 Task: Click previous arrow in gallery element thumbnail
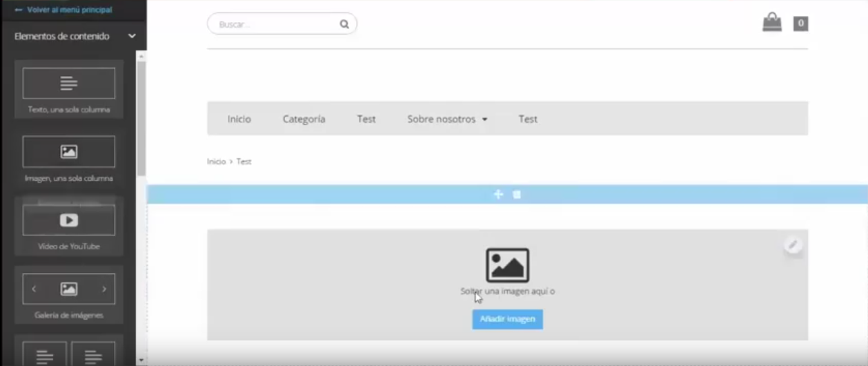tap(34, 289)
